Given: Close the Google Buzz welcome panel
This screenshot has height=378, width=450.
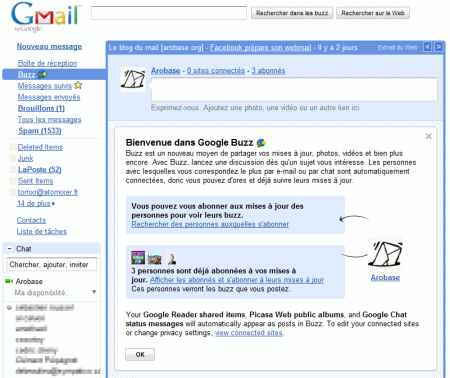Looking at the screenshot, I should click(428, 136).
